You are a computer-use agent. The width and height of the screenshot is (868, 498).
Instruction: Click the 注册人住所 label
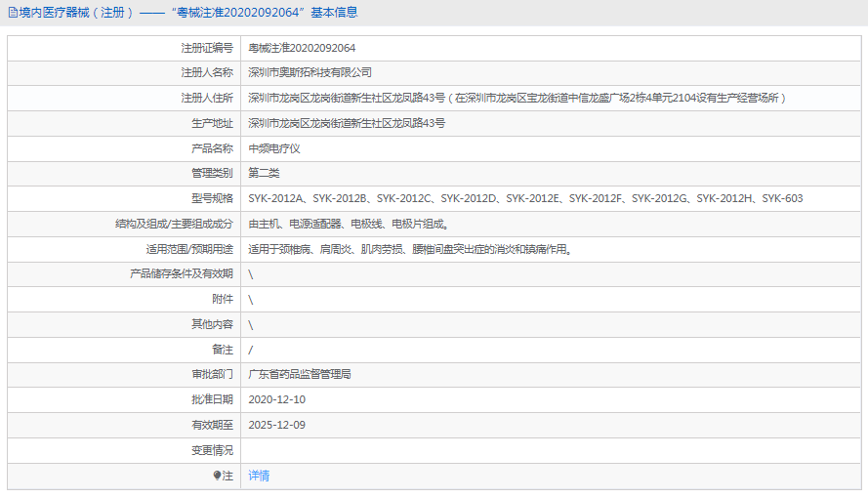(x=207, y=98)
